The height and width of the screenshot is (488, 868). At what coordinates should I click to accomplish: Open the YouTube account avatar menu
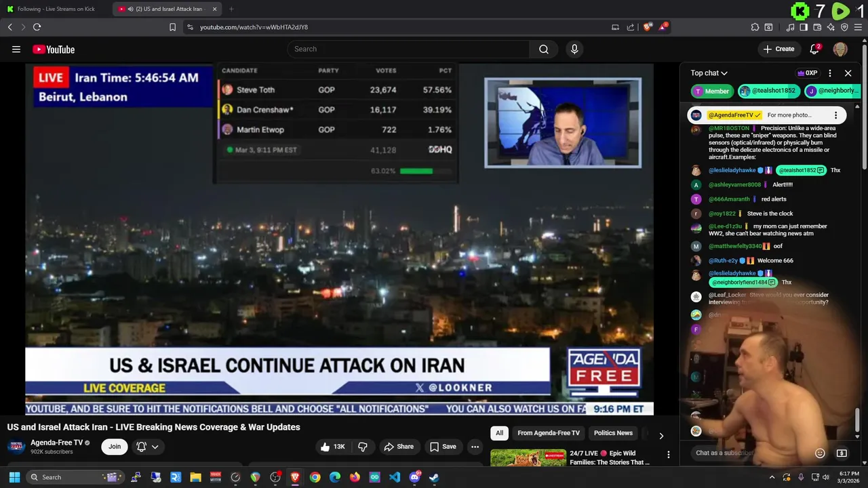click(x=840, y=49)
